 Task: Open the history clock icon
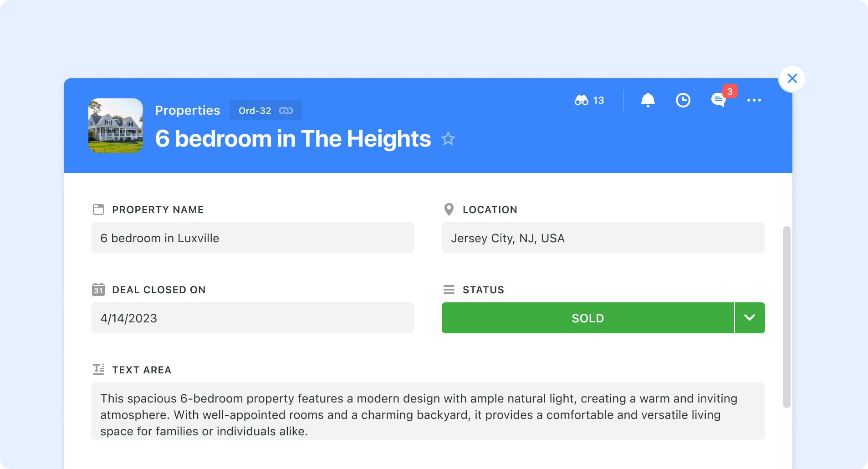683,100
